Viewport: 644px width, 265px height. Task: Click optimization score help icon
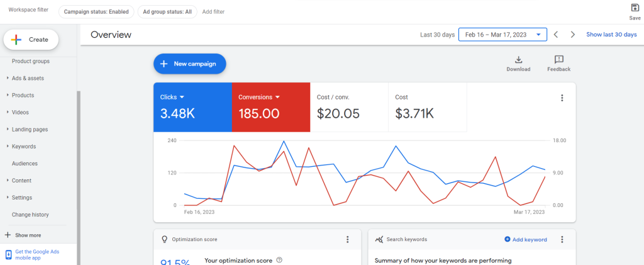click(279, 259)
